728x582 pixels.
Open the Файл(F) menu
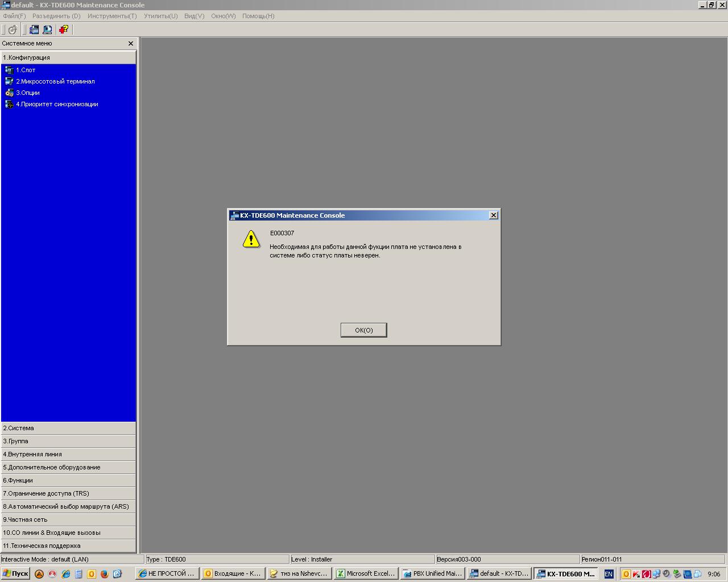(14, 16)
